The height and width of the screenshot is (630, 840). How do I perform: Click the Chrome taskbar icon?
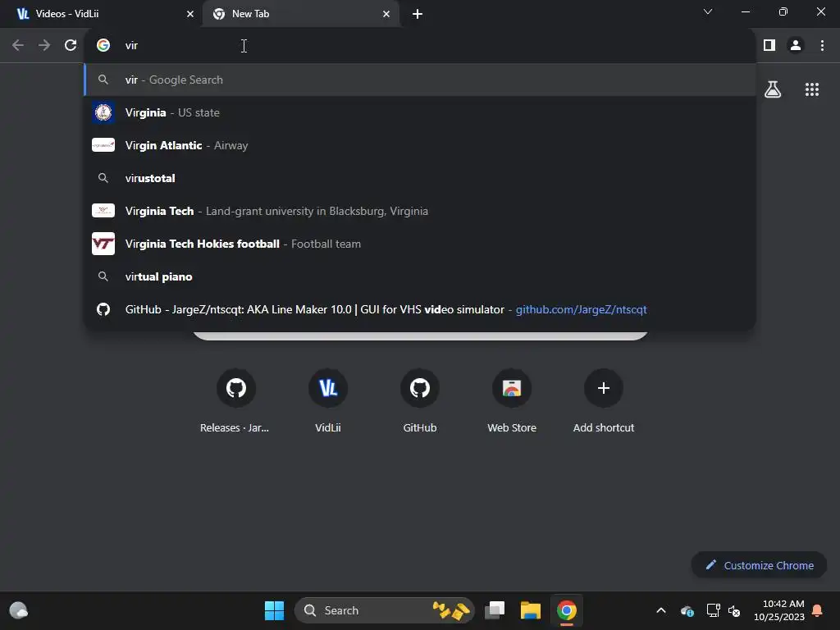pyautogui.click(x=566, y=610)
